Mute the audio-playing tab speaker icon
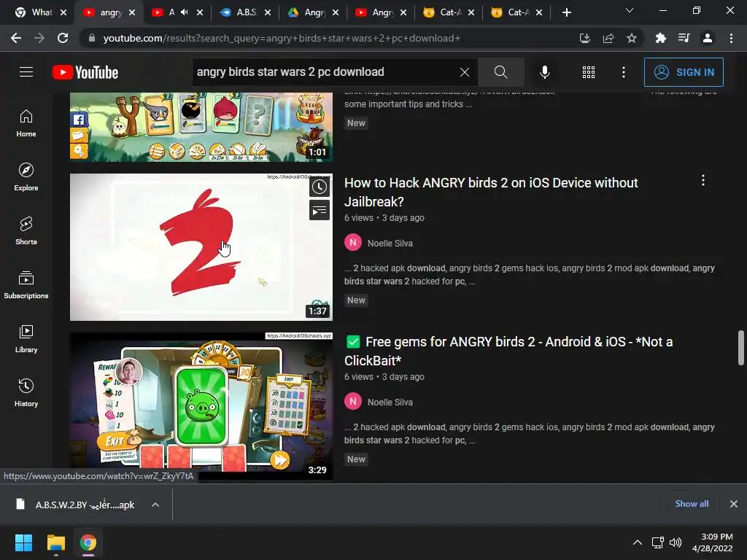 tap(185, 12)
